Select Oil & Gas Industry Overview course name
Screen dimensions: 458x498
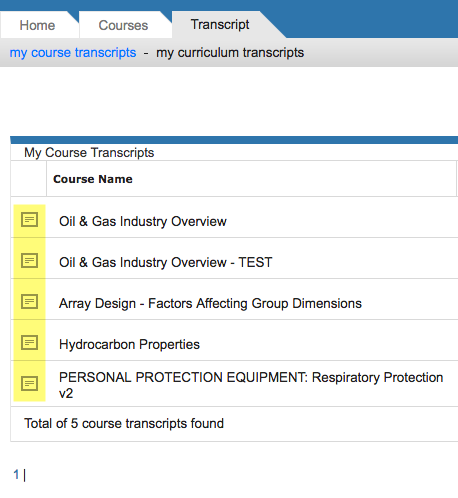tap(143, 221)
